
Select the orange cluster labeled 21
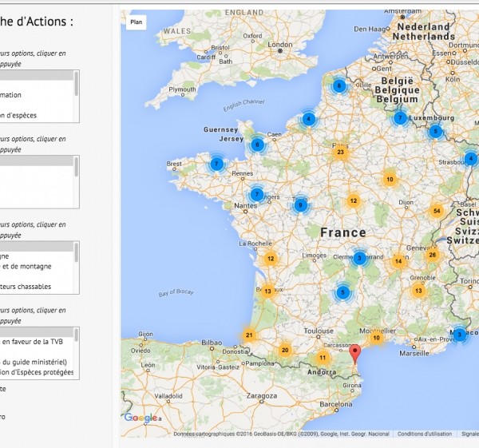click(x=249, y=335)
